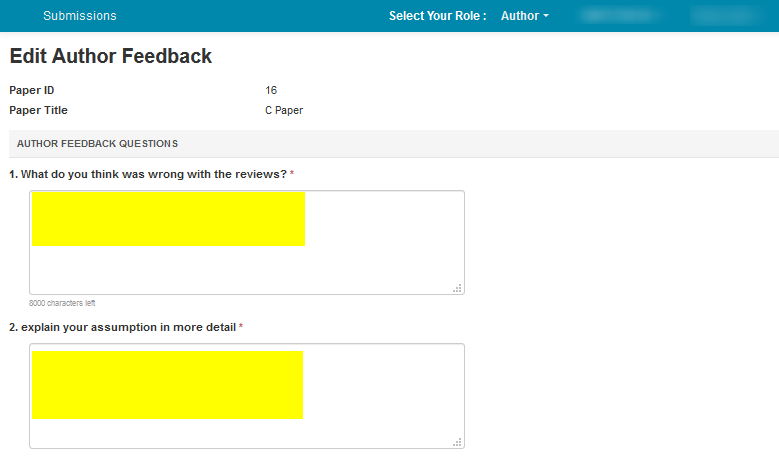Viewport: 779px width, 457px height.
Task: Click the Paper Title value C Paper
Action: [284, 111]
